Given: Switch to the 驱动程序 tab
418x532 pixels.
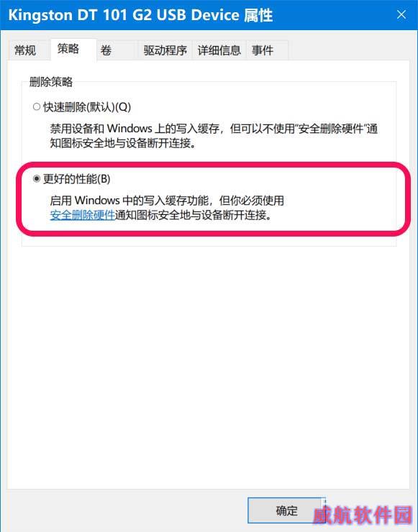Looking at the screenshot, I should pyautogui.click(x=165, y=50).
